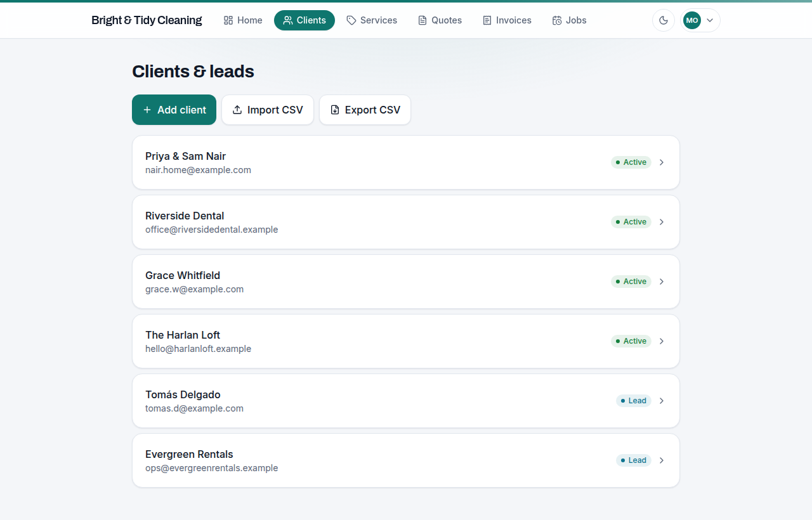Viewport: 812px width, 520px height.
Task: Open Evergreen Rentals row chevron
Action: 662,460
